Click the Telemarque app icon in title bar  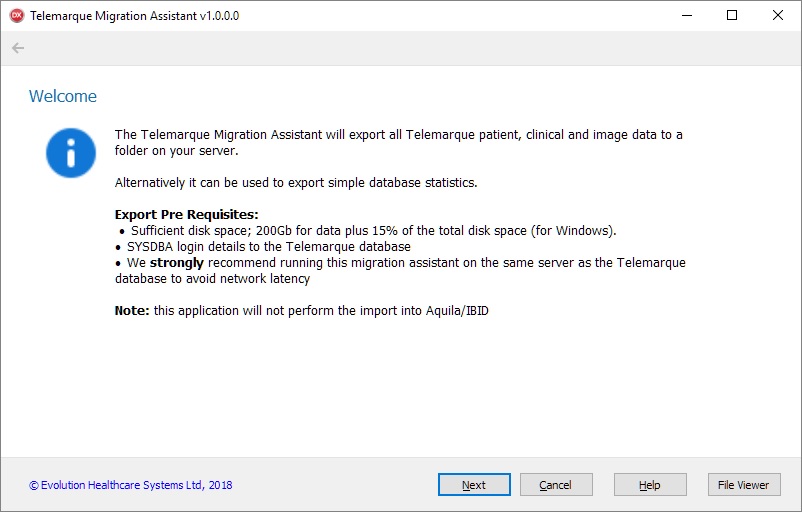[x=16, y=16]
